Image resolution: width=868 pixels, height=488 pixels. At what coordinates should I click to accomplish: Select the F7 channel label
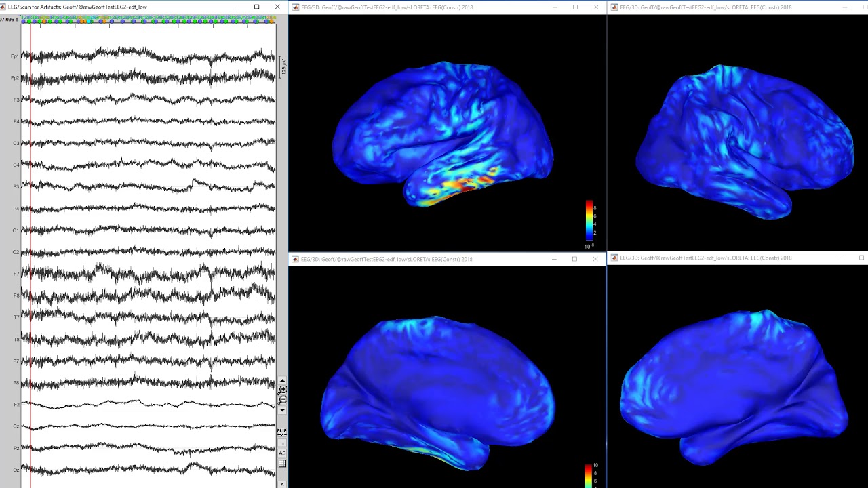coord(16,274)
